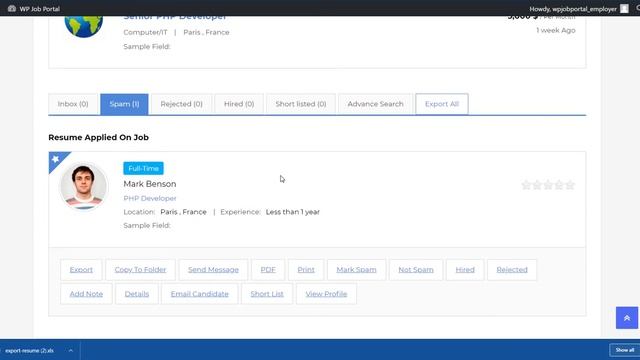Rate applicant one star
The width and height of the screenshot is (640, 360).
(527, 185)
